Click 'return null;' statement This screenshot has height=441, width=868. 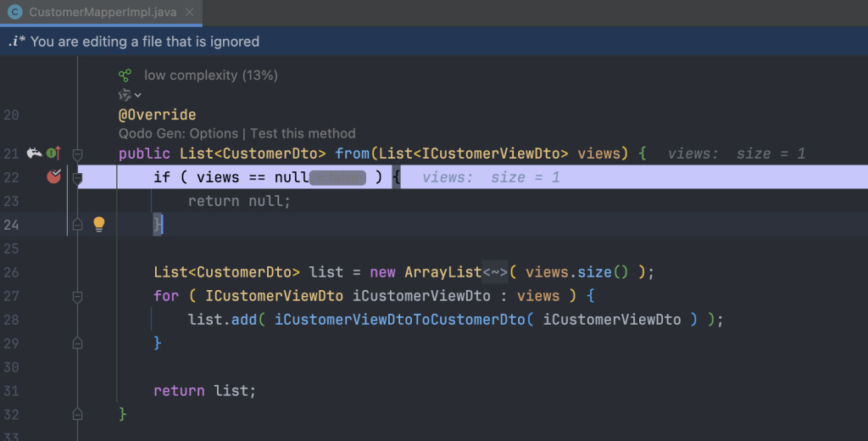click(239, 201)
